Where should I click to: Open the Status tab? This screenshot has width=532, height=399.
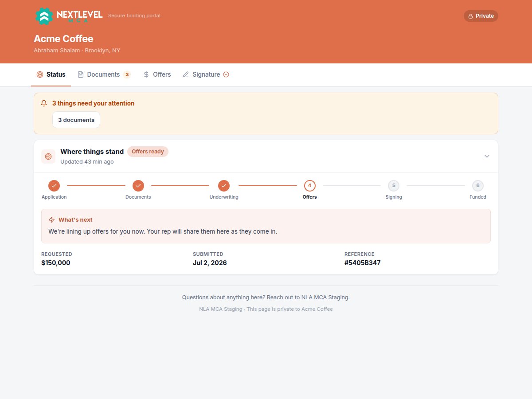click(x=51, y=74)
